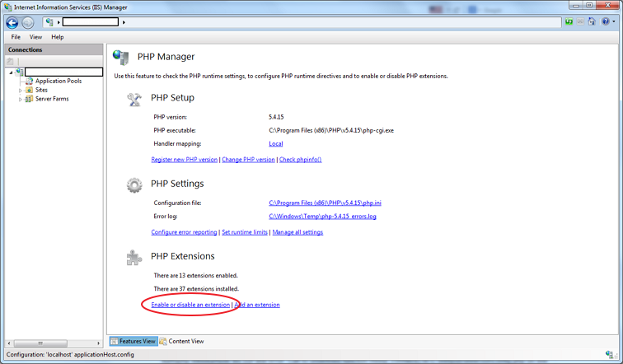This screenshot has height=364, width=623.
Task: Click Manage all settings link
Action: 297,232
